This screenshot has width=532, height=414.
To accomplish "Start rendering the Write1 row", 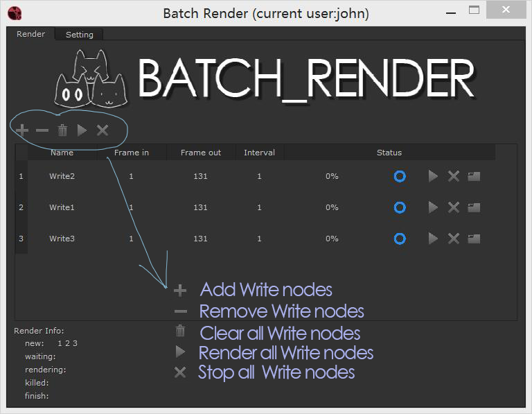I will (433, 207).
